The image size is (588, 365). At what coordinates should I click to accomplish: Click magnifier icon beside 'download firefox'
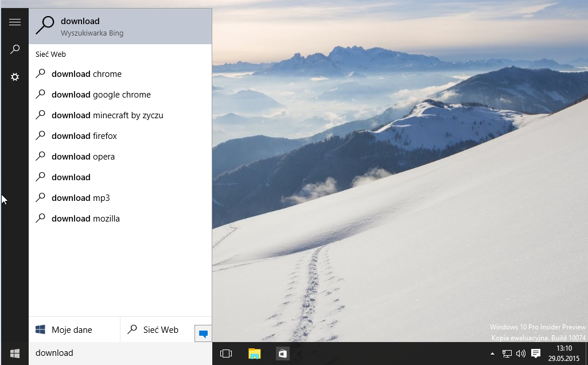[41, 135]
